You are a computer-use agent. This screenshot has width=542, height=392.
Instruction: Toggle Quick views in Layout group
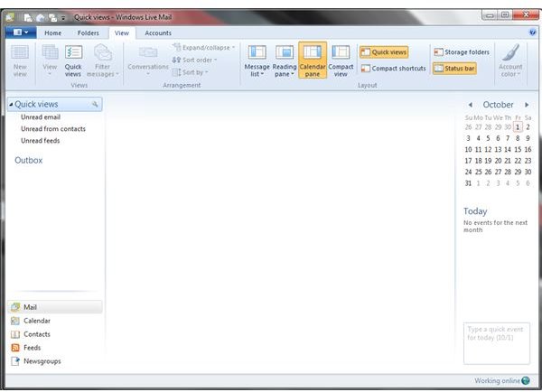[x=384, y=52]
